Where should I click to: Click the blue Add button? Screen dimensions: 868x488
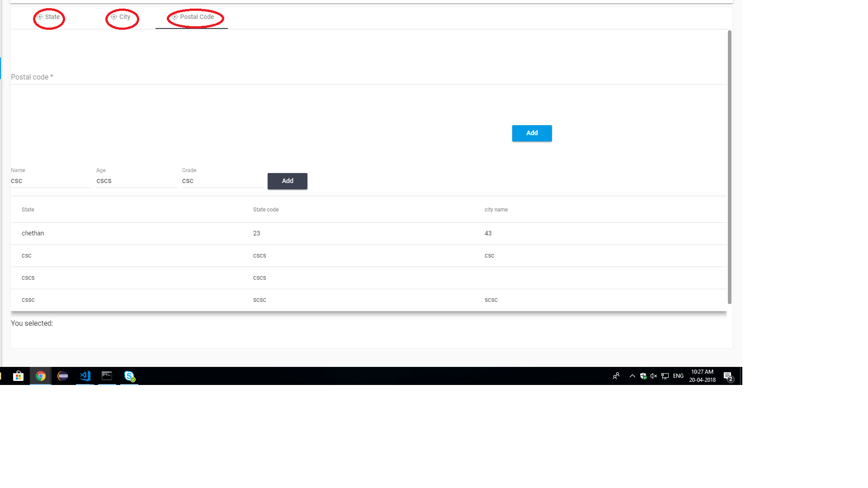tap(532, 133)
